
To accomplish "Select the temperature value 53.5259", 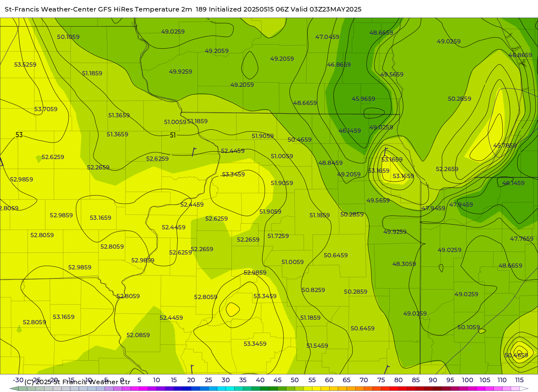I will coord(25,65).
